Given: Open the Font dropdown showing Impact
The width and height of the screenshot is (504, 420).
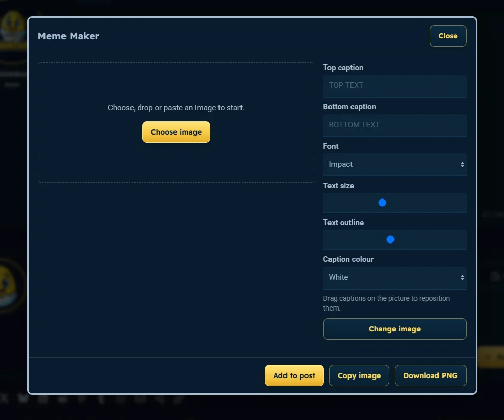Looking at the screenshot, I should (395, 165).
